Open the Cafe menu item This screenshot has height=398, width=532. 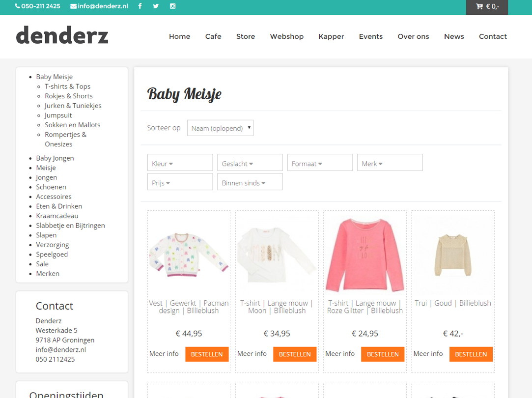(x=213, y=36)
